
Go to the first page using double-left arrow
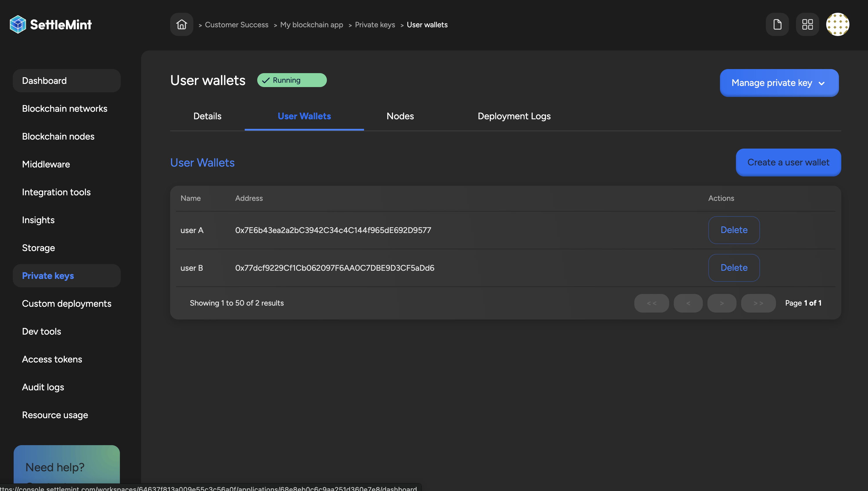[651, 303]
